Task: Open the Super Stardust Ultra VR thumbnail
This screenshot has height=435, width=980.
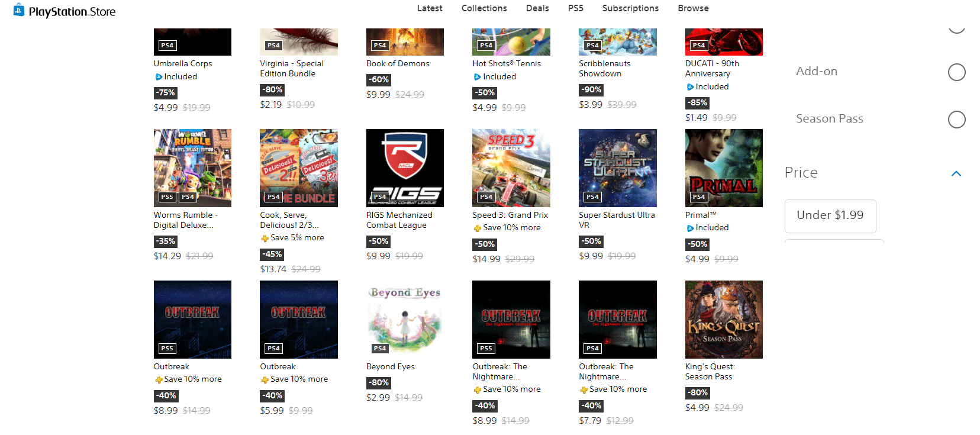Action: [x=618, y=168]
